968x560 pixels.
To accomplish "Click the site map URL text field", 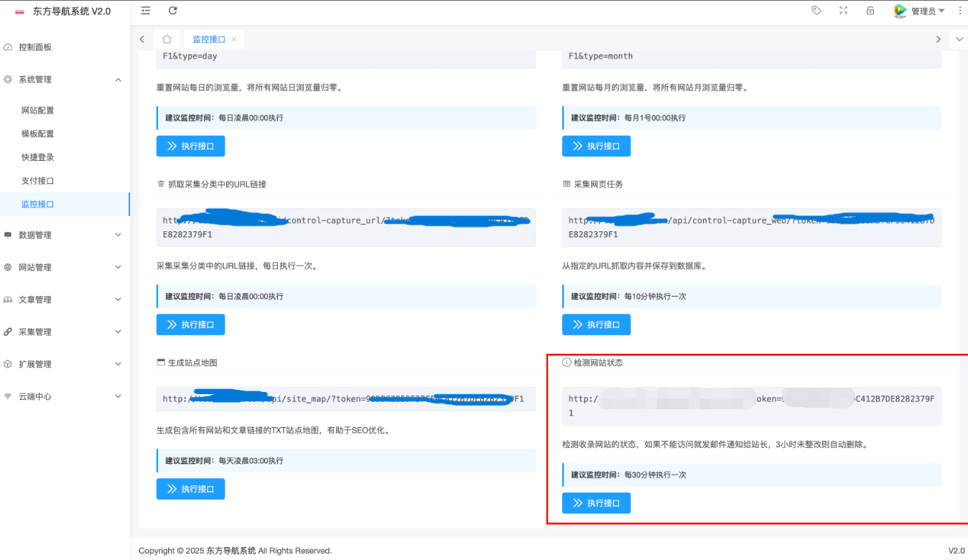I will click(345, 399).
